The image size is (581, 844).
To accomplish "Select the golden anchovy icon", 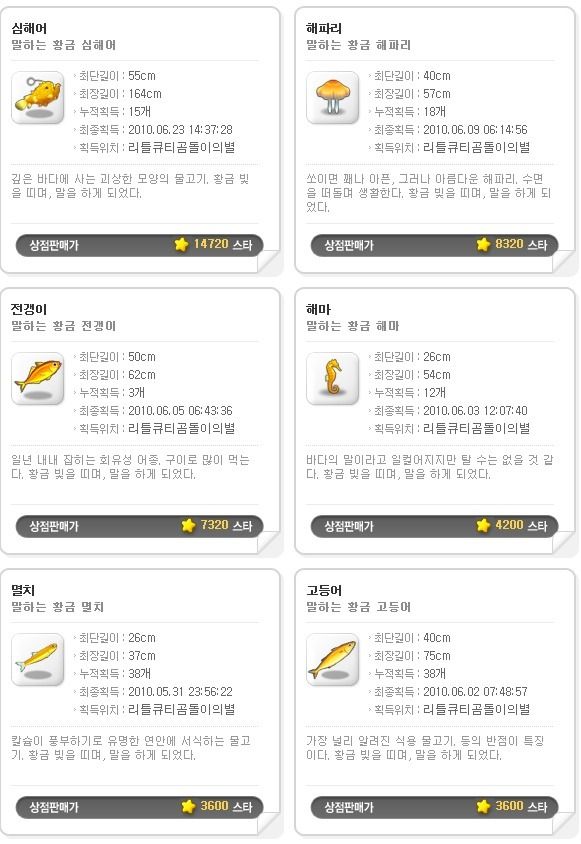I will click(38, 659).
